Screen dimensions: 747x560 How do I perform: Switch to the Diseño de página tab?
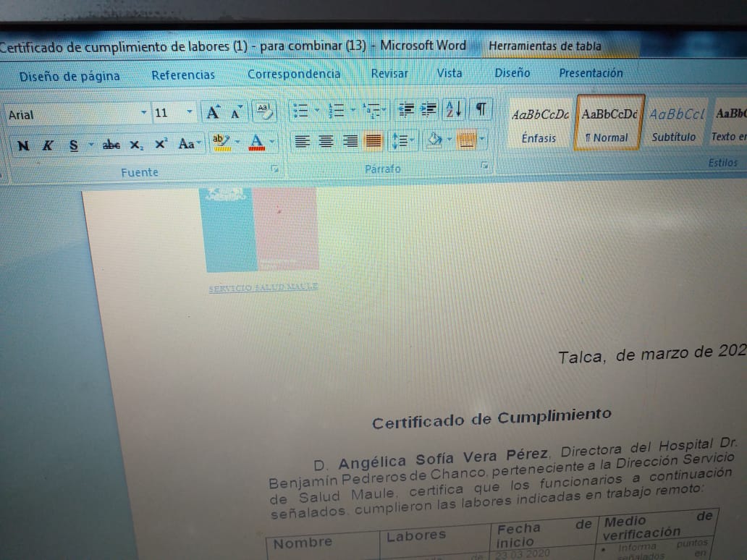point(69,76)
